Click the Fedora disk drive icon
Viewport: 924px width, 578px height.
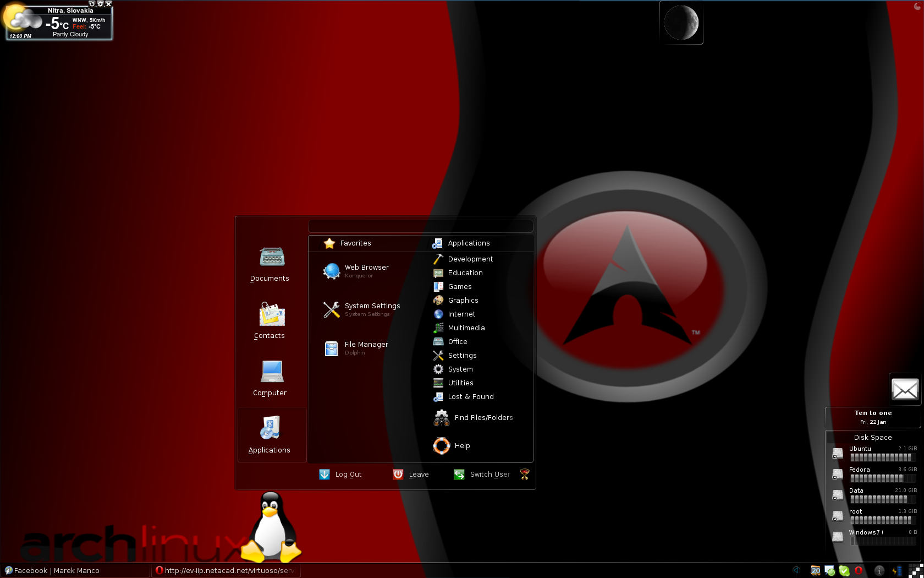click(838, 475)
